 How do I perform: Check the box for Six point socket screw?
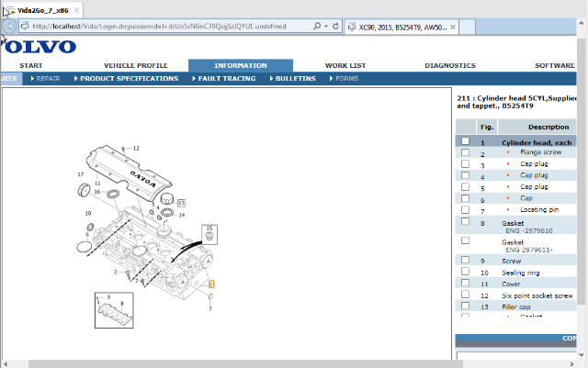pyautogui.click(x=465, y=295)
